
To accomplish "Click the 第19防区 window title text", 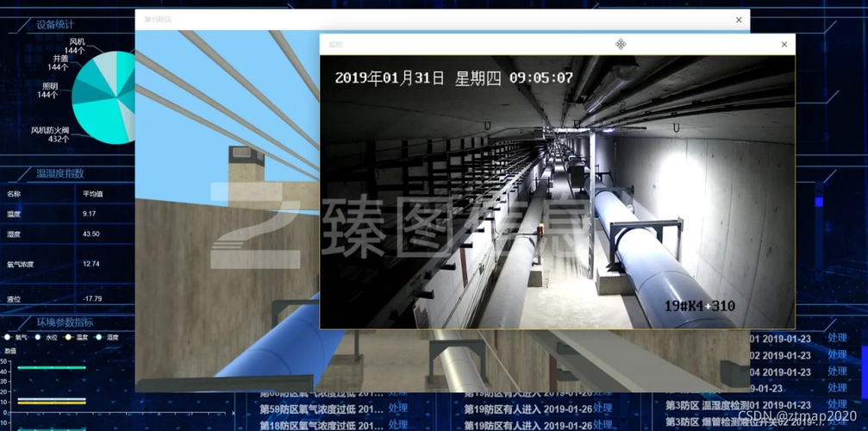I will [x=158, y=19].
